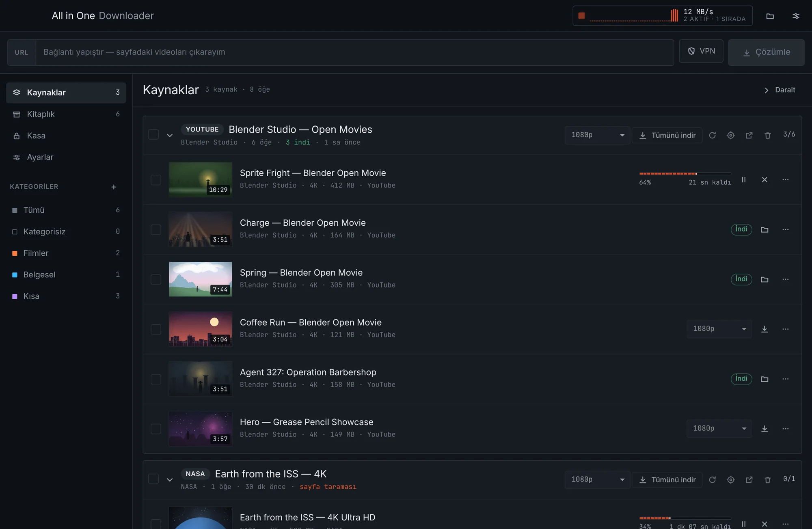Click the Çözümle button
812x529 pixels.
[x=766, y=52]
